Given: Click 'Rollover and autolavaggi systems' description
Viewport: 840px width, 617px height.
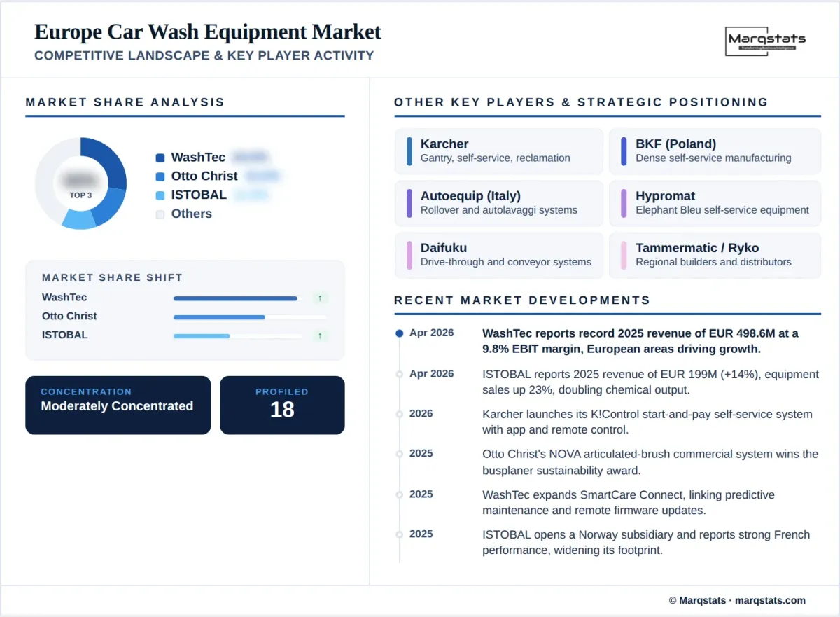Looking at the screenshot, I should point(499,210).
